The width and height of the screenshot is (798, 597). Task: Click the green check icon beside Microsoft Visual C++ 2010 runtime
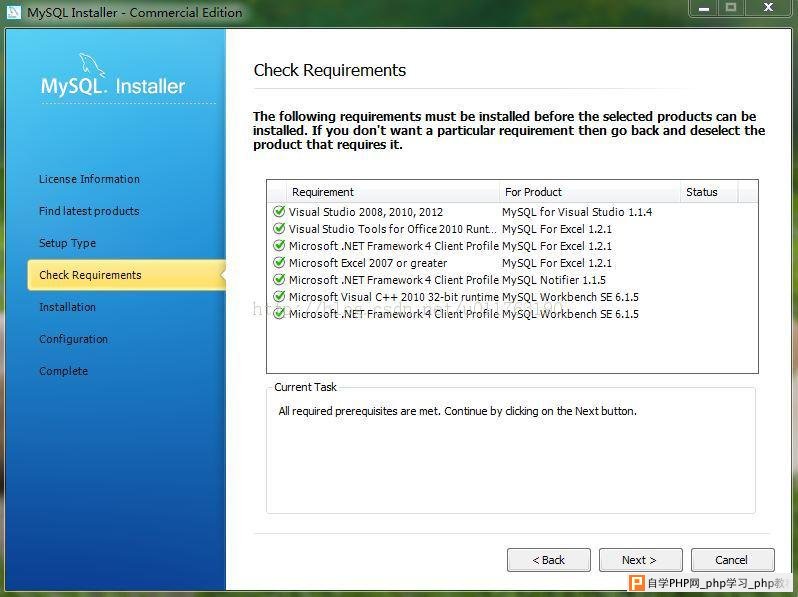[279, 296]
